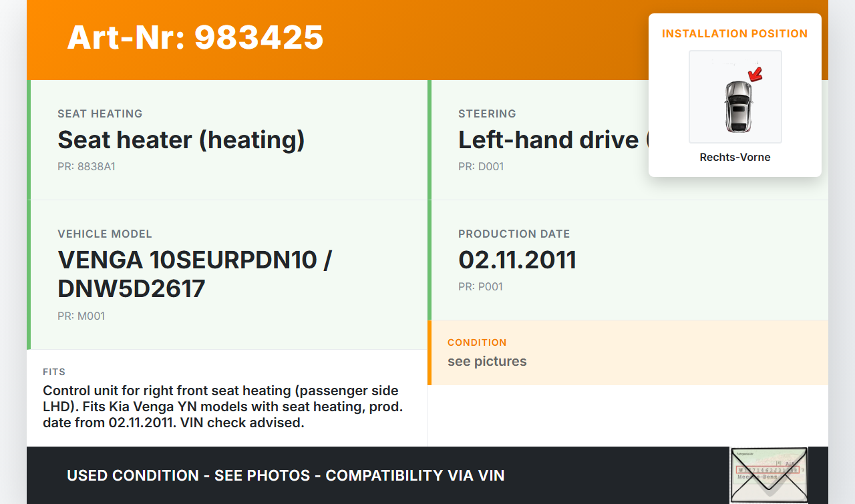This screenshot has height=504, width=855.
Task: Click the Art-Nr: 983425 heading
Action: (x=195, y=37)
